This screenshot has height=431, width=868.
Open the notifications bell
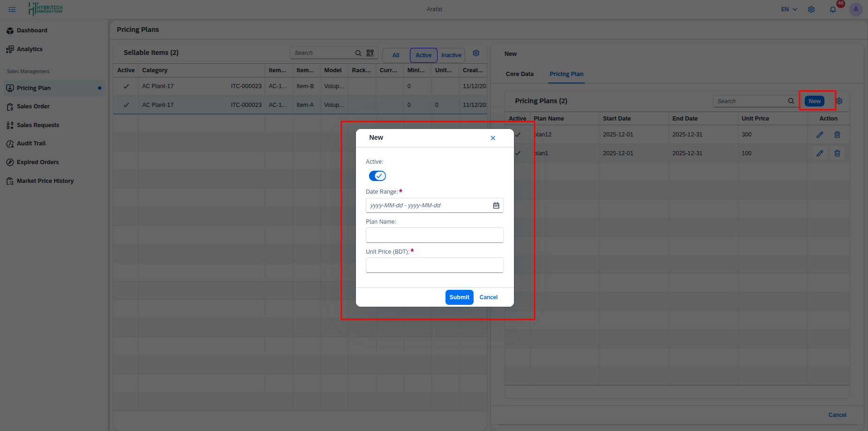pyautogui.click(x=832, y=9)
